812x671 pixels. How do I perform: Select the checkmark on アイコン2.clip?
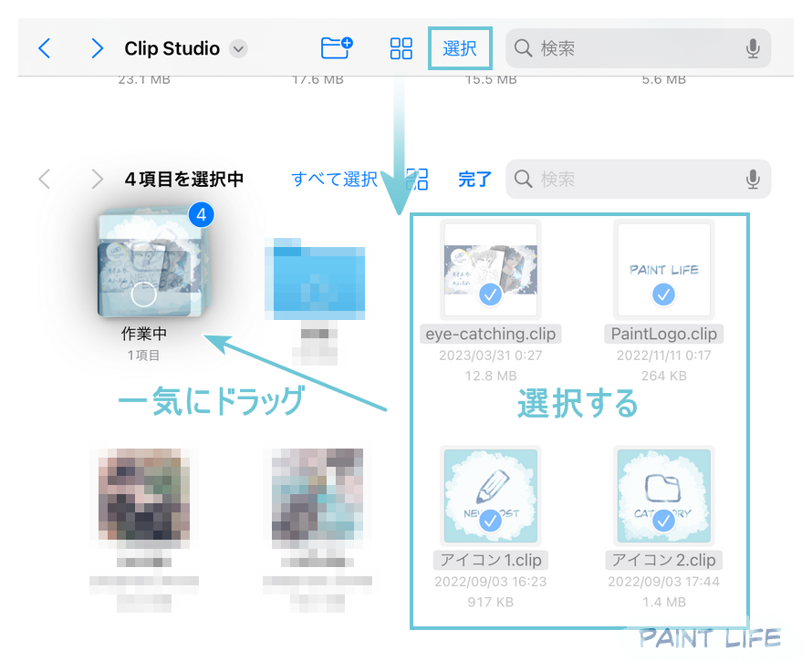click(663, 519)
